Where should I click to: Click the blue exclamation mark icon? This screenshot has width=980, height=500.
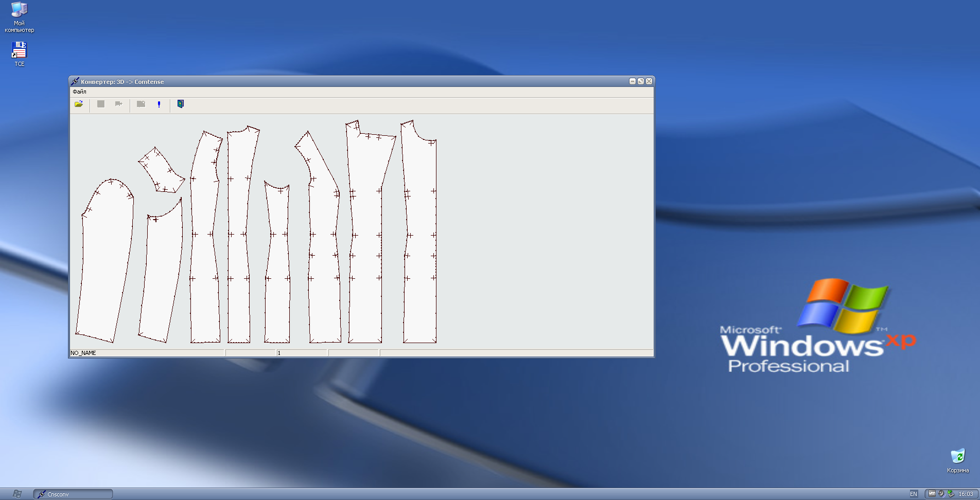pyautogui.click(x=159, y=104)
